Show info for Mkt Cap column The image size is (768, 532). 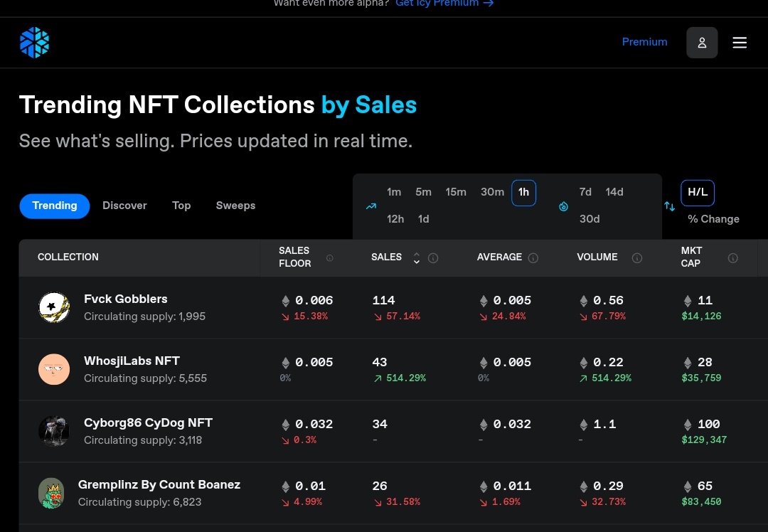(732, 257)
